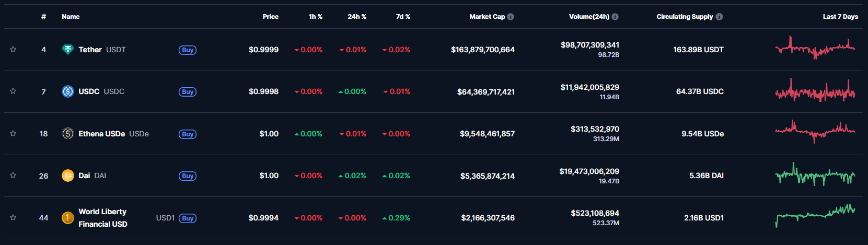Sort by 7d % column
Viewport: 868px width, 245px height.
tap(403, 17)
